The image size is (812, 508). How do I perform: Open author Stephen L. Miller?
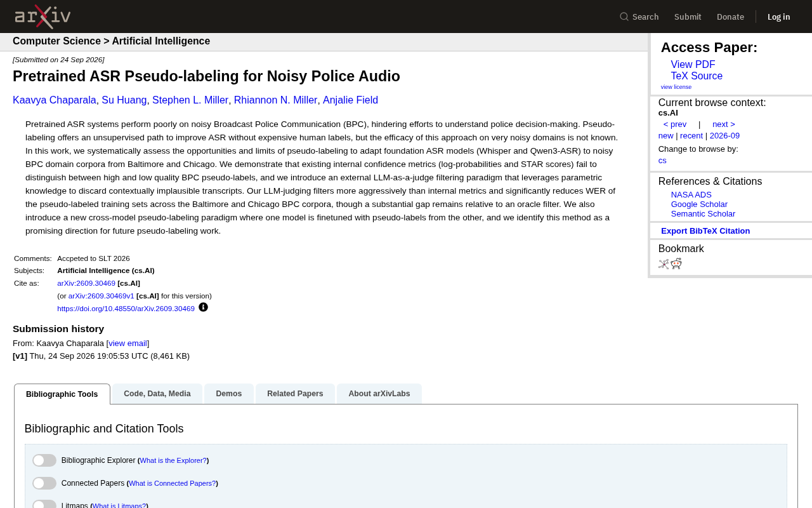pyautogui.click(x=190, y=100)
